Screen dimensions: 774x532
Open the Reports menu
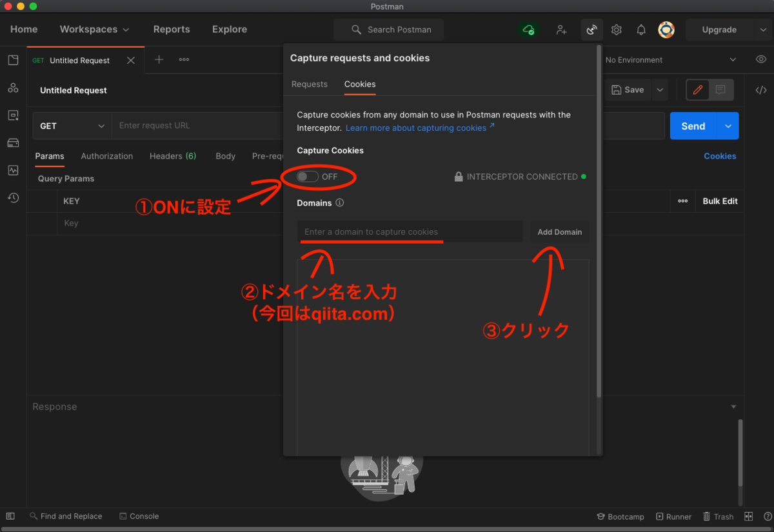tap(172, 30)
